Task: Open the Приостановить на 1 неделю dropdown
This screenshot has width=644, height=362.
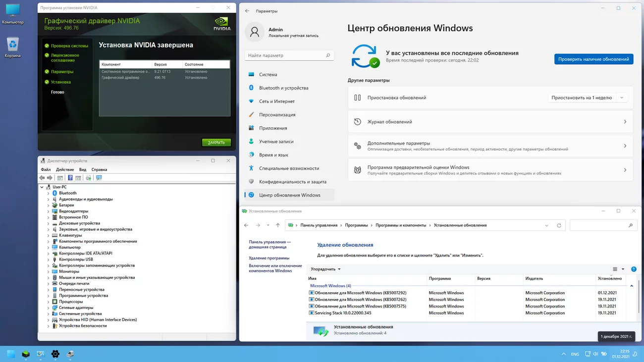Action: click(588, 98)
